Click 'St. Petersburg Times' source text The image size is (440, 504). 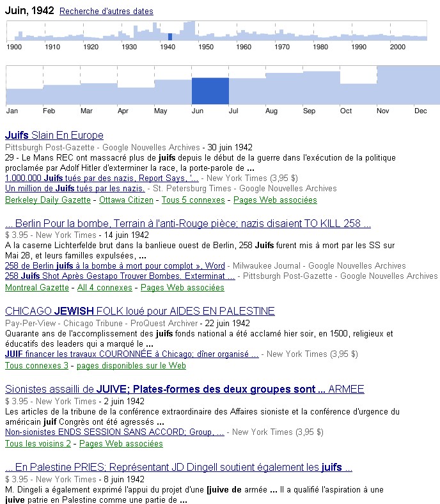coord(192,188)
